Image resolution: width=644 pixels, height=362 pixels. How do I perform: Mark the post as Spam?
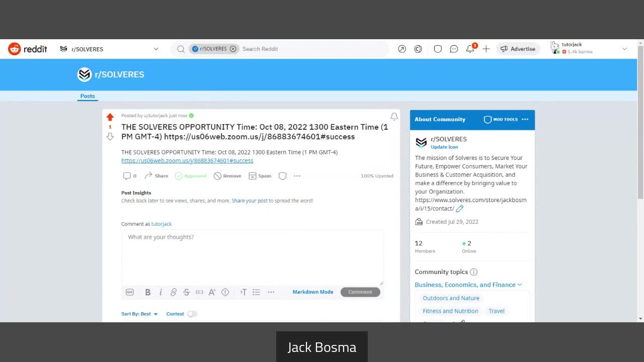(260, 176)
